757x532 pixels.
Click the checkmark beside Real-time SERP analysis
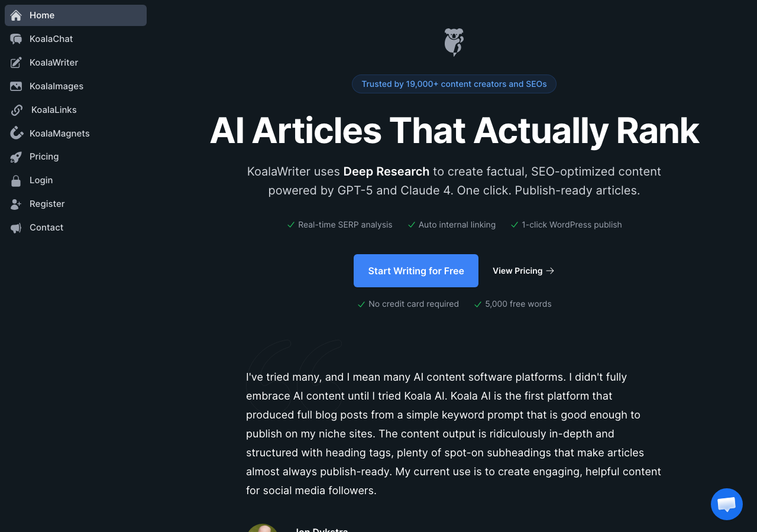(291, 225)
